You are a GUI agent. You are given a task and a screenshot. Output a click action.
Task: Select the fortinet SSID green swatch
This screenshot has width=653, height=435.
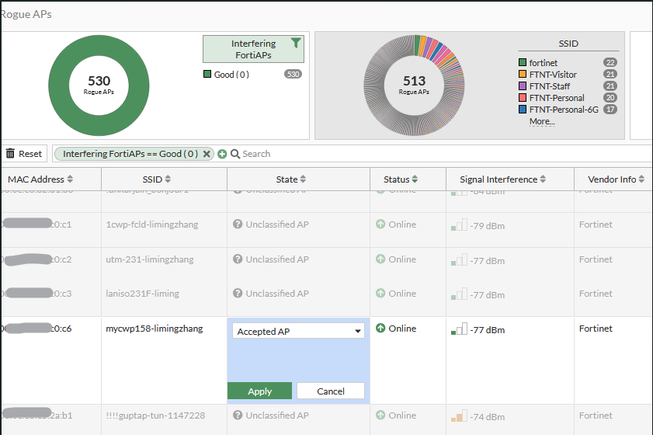522,62
